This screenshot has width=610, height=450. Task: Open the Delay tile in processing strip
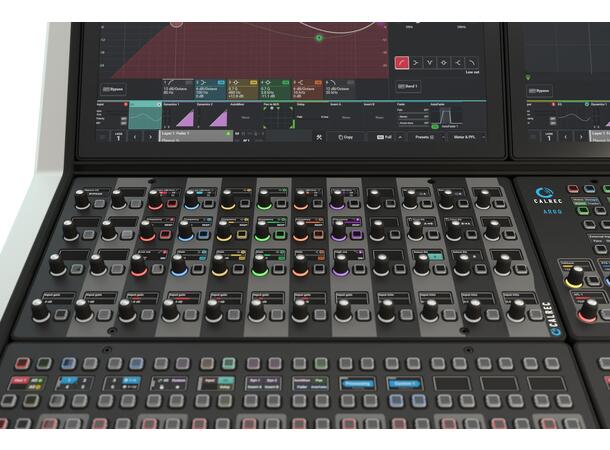(x=312, y=116)
